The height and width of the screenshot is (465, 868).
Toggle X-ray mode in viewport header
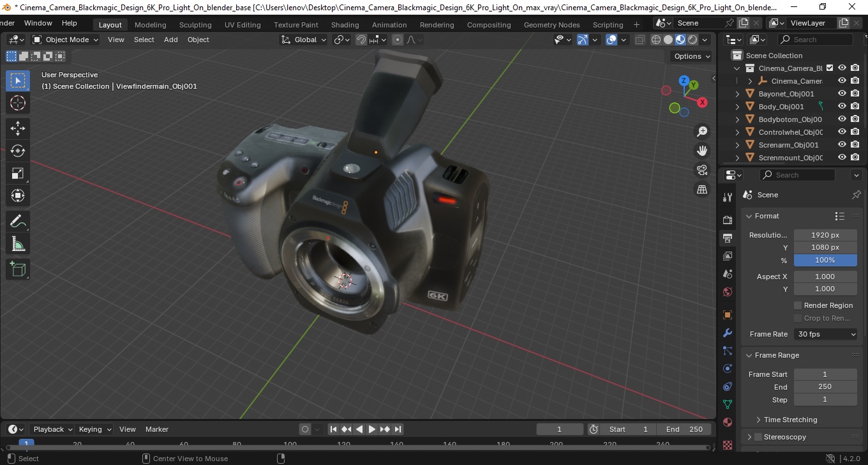tap(640, 40)
